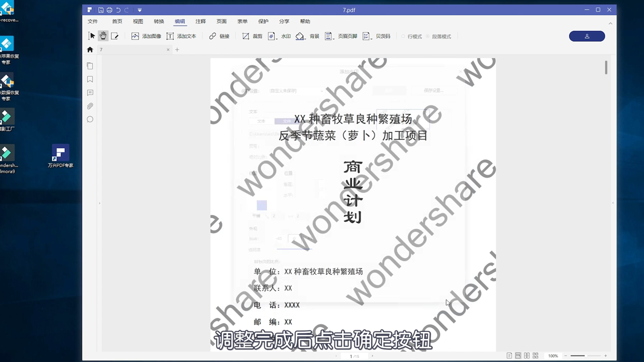Switch to the 转换 convert tab

click(x=159, y=21)
